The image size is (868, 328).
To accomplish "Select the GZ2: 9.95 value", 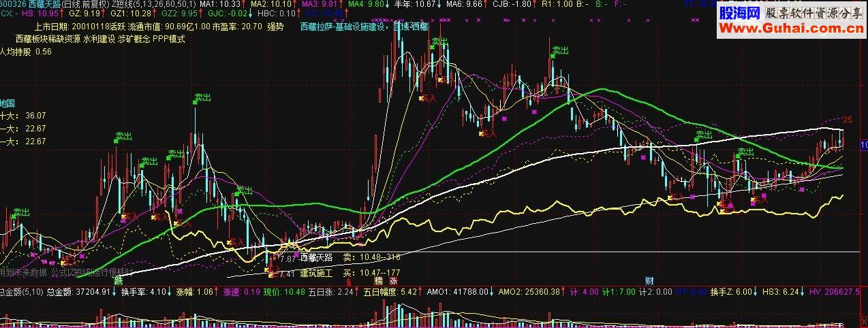I will tap(179, 13).
